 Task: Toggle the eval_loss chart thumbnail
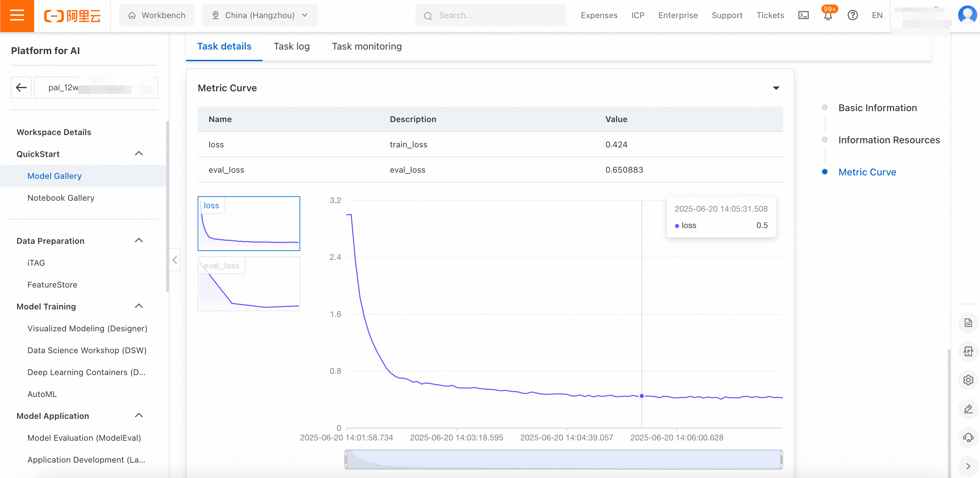249,284
